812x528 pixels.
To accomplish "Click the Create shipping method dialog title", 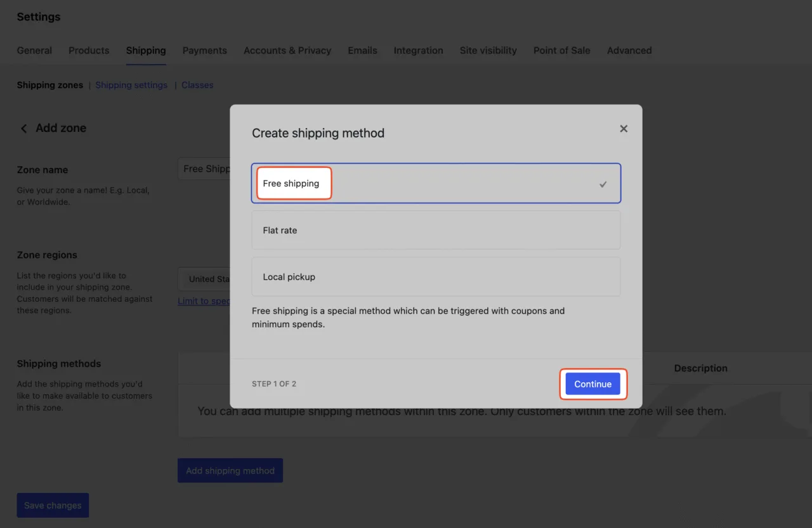I will [318, 133].
